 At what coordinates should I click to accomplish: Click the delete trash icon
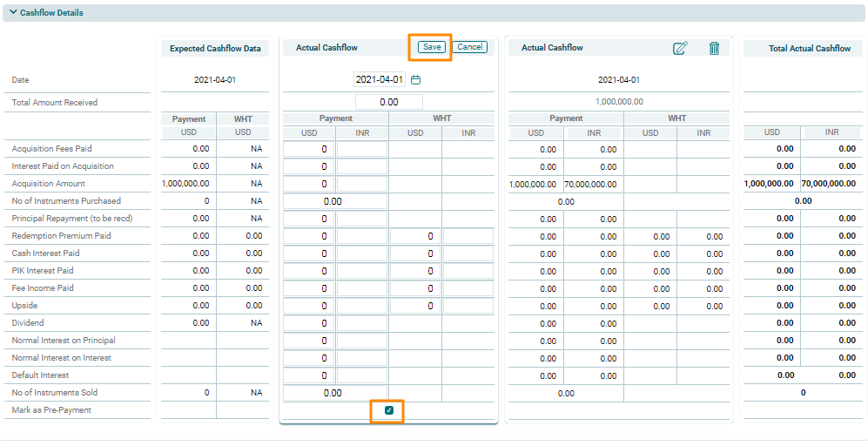pos(714,49)
